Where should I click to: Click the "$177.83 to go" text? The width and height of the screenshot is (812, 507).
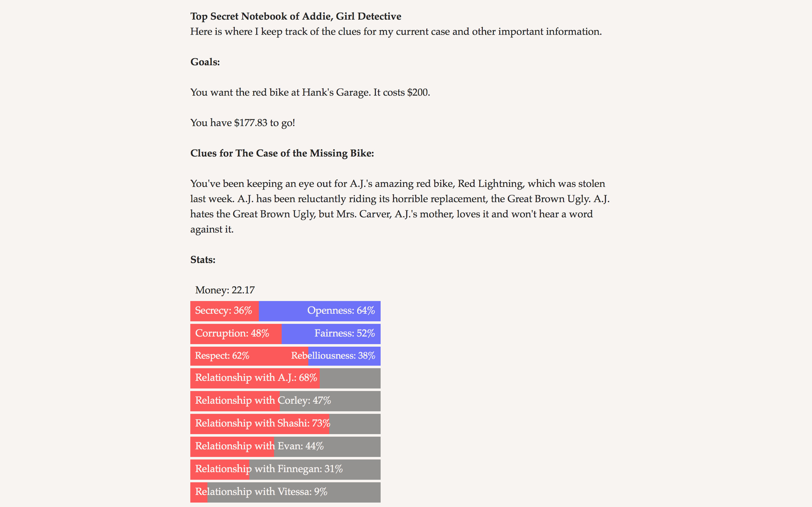pyautogui.click(x=242, y=123)
